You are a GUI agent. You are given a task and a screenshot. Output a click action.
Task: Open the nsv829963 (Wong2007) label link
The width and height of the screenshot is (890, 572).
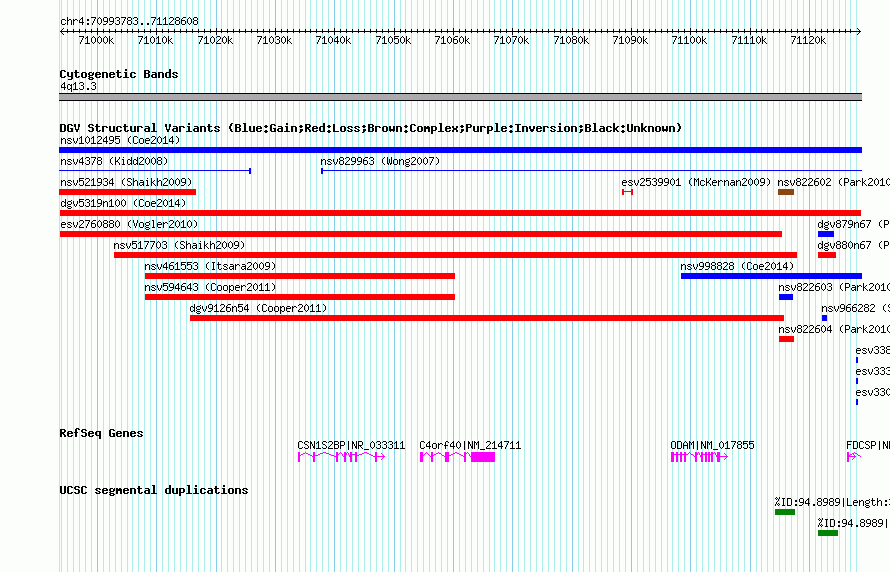380,161
